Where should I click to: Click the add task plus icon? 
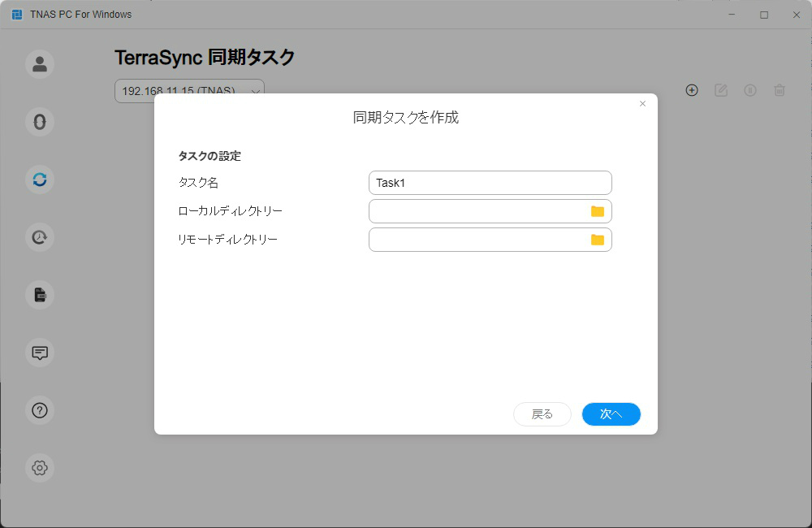[692, 90]
